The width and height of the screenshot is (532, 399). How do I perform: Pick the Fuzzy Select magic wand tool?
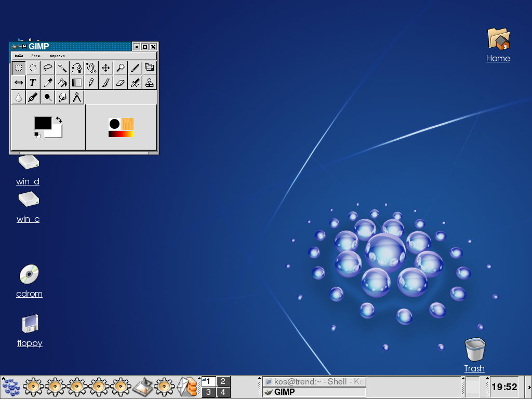(x=62, y=68)
